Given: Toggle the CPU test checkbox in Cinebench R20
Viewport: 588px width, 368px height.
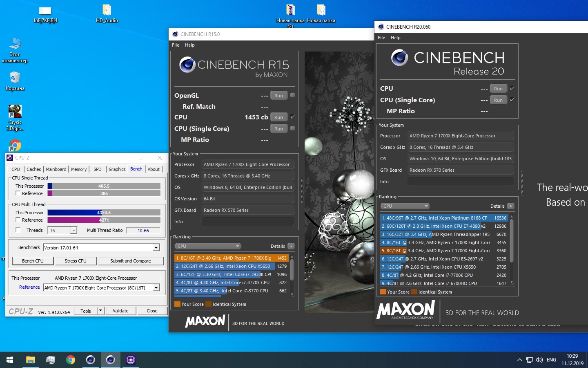Looking at the screenshot, I should point(512,88).
